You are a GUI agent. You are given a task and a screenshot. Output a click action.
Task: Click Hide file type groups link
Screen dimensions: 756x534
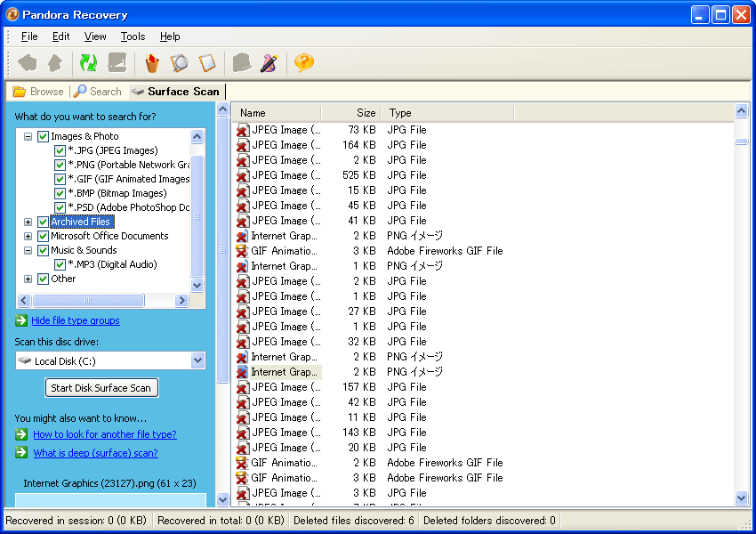click(x=76, y=320)
